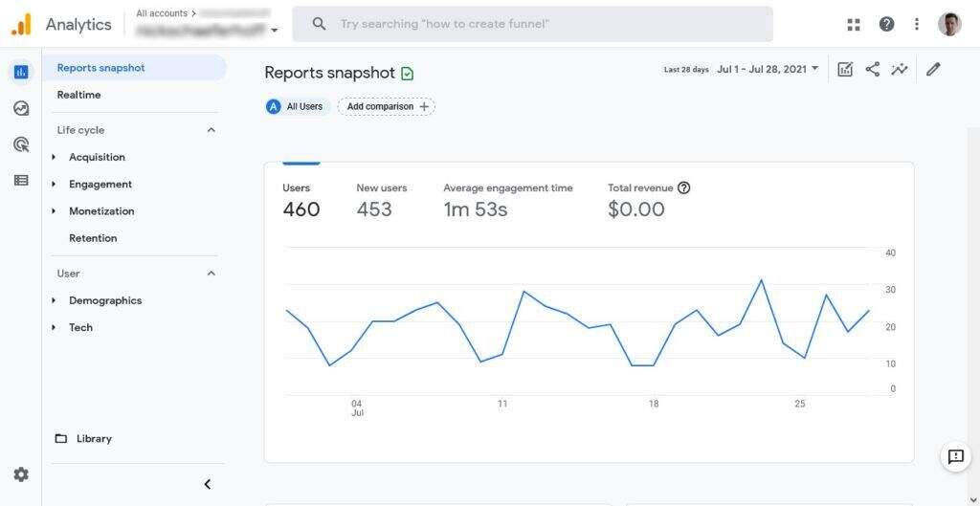This screenshot has height=506, width=980.
Task: Open the Explore icon in left rail
Action: 21,108
